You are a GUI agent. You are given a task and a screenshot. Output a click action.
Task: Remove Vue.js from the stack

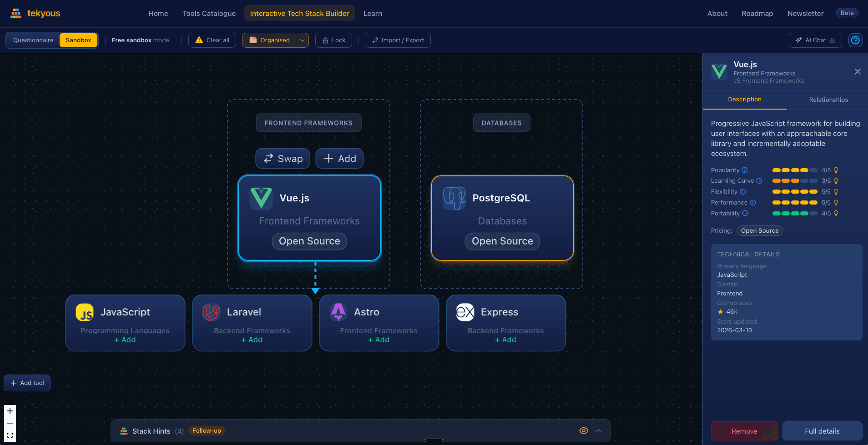[744, 431]
